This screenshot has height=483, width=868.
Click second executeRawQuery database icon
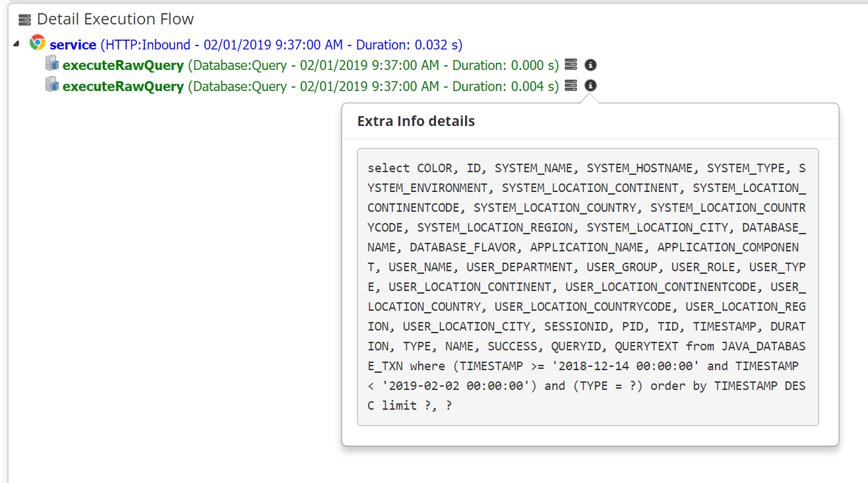tap(52, 84)
